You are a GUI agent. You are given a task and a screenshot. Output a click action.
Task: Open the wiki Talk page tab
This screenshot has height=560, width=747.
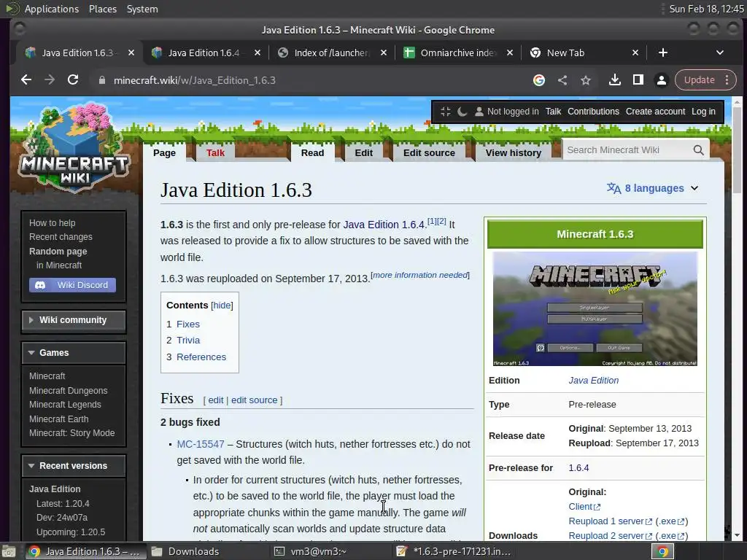215,153
